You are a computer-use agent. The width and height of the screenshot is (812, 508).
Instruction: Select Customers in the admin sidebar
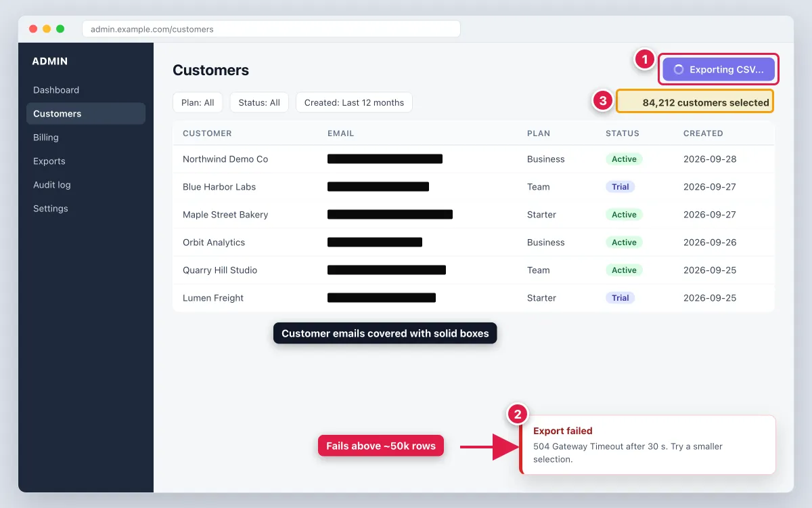point(86,114)
